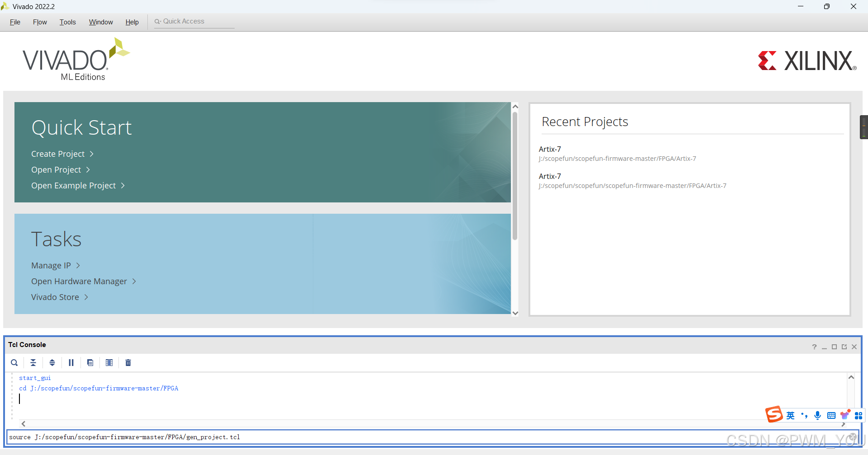This screenshot has width=868, height=455.
Task: Click left scroll arrow in Tcl Console
Action: coord(24,424)
